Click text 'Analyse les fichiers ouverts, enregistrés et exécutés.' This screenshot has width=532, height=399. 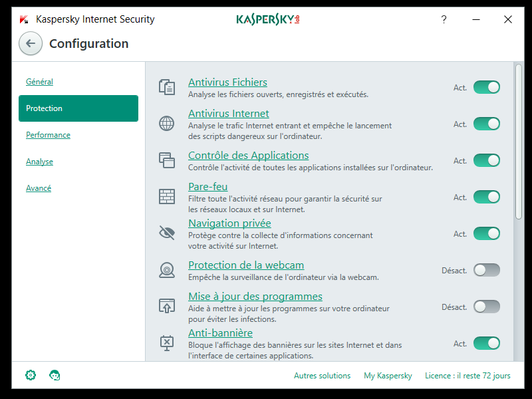(278, 94)
